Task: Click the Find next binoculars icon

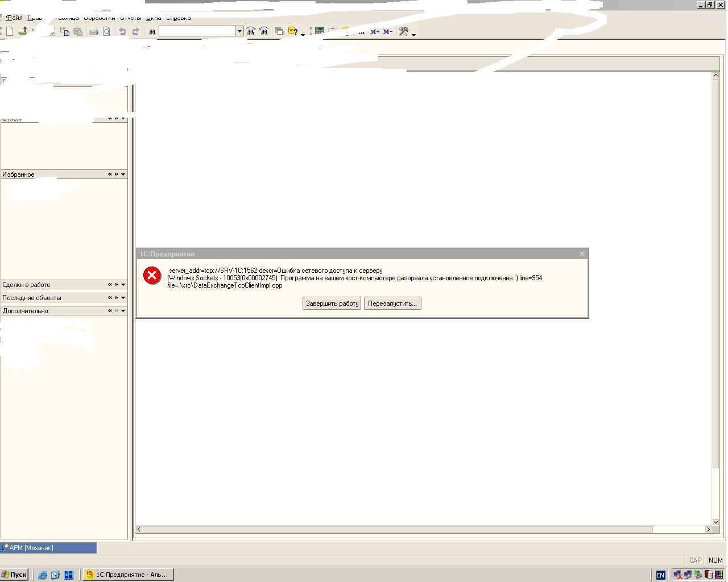Action: (251, 31)
